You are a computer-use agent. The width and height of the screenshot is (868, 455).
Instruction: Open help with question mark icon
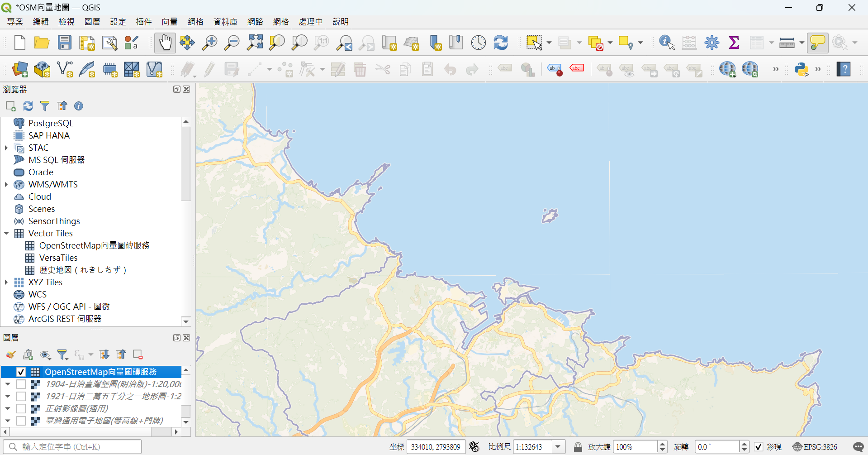coord(844,69)
